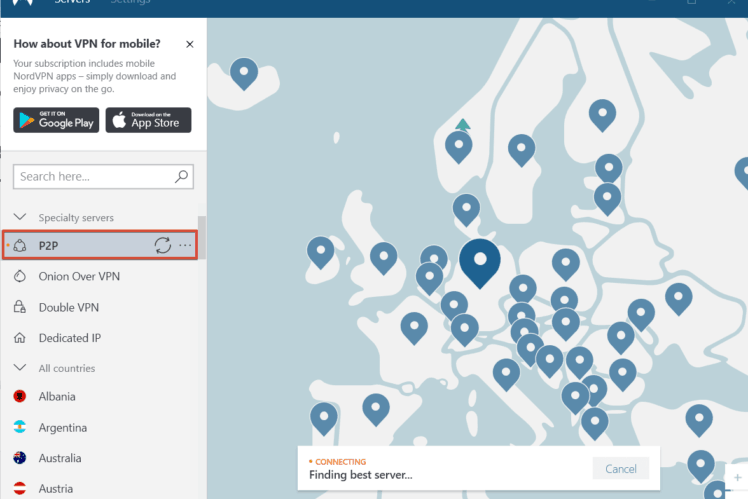This screenshot has height=499, width=748.
Task: Select the Poland map pin
Action: [x=566, y=264]
